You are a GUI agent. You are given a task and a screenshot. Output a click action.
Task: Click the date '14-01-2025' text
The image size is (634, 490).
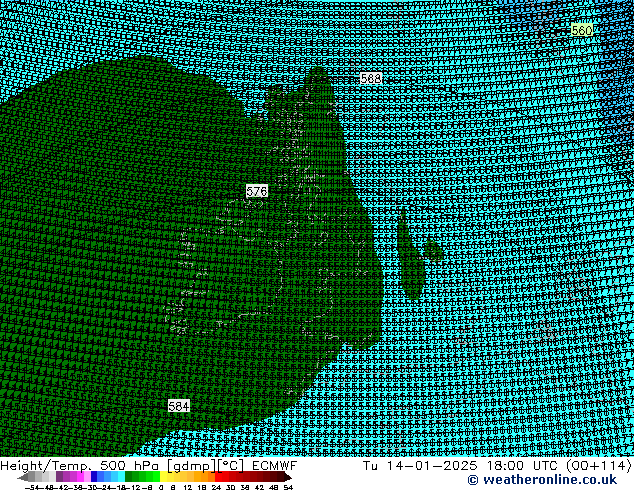pyautogui.click(x=431, y=466)
